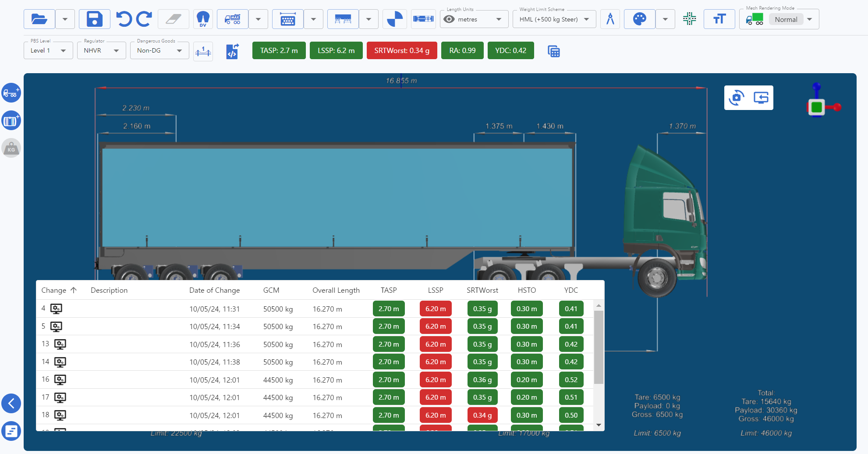This screenshot has height=454, width=868.
Task: Expand the open-file dropdown arrow
Action: click(65, 19)
